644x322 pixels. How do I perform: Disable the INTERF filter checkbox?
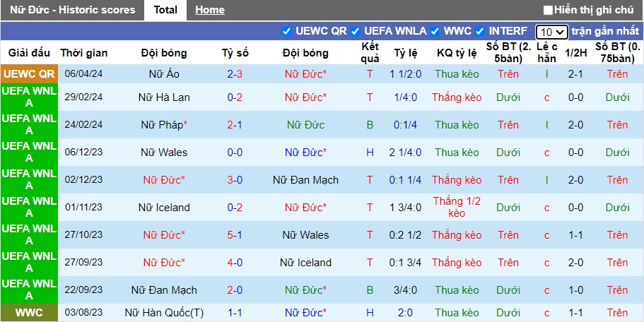[x=479, y=31]
